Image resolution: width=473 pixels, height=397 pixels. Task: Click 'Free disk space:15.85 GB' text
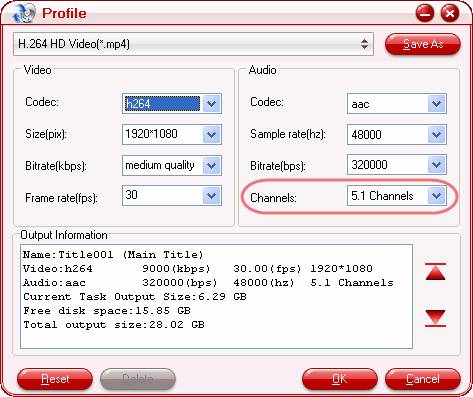coord(107,311)
